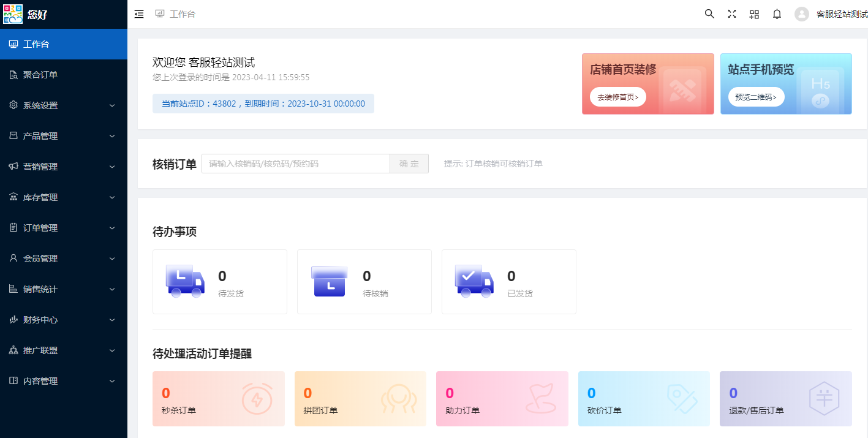Open the 聚合订单 menu item
This screenshot has width=868, height=438.
(40, 75)
